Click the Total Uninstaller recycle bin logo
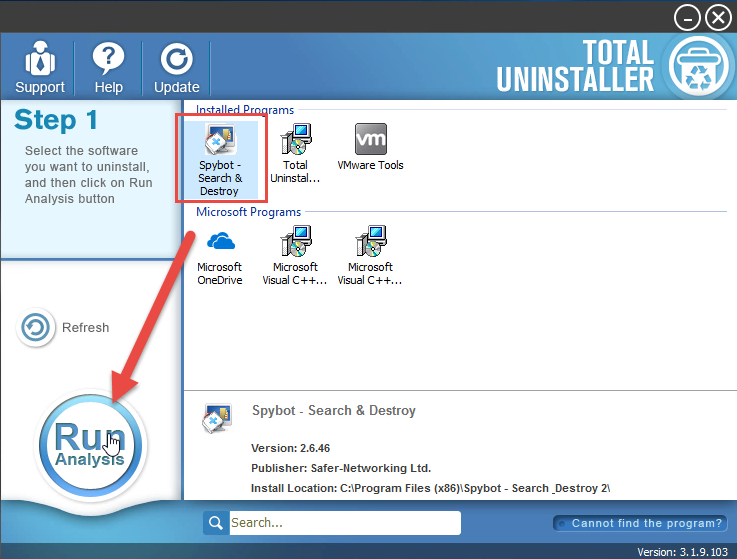Image resolution: width=737 pixels, height=559 pixels. click(698, 65)
